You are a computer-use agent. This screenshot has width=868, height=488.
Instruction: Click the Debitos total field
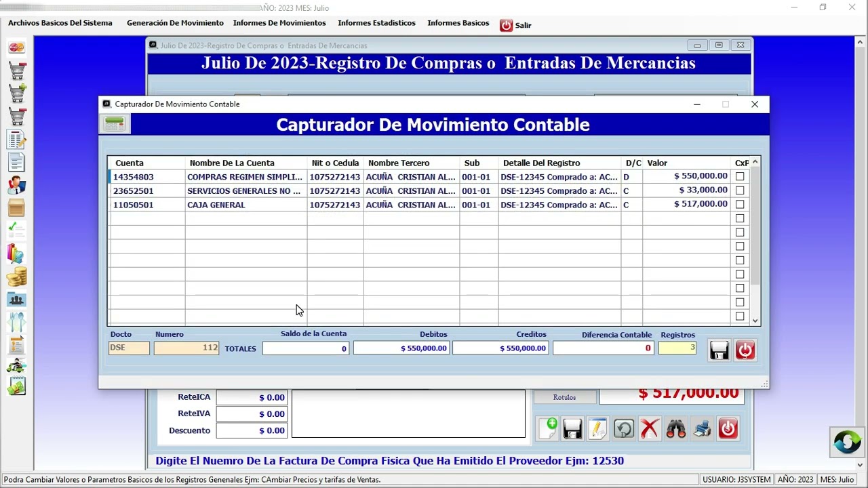pos(401,348)
